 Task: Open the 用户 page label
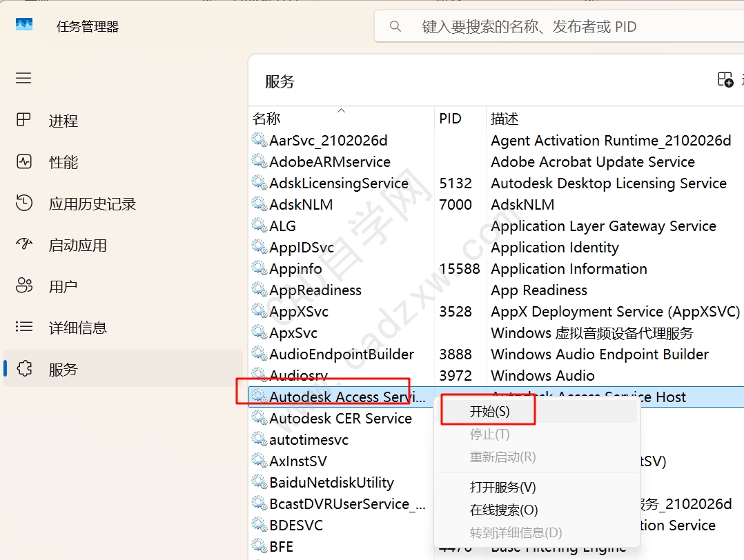pyautogui.click(x=63, y=286)
